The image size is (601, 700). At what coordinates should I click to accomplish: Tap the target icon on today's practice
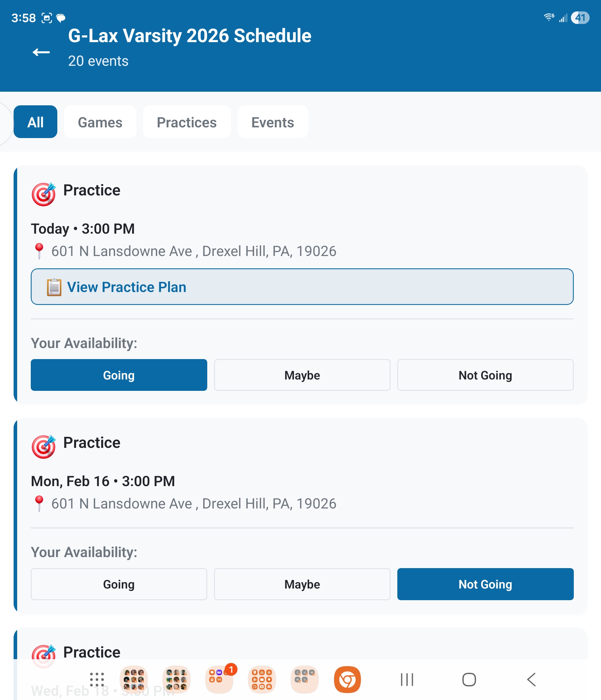coord(44,194)
